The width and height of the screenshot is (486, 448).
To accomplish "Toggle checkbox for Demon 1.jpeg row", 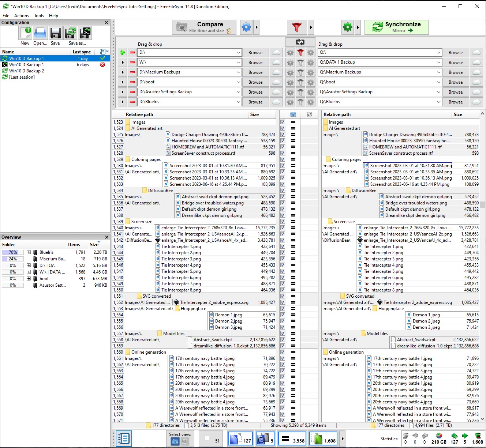I will 283,315.
